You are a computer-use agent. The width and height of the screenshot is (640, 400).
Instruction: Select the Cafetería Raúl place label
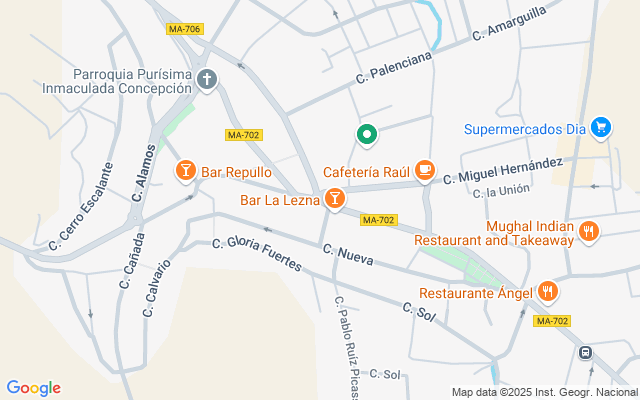coord(366,172)
